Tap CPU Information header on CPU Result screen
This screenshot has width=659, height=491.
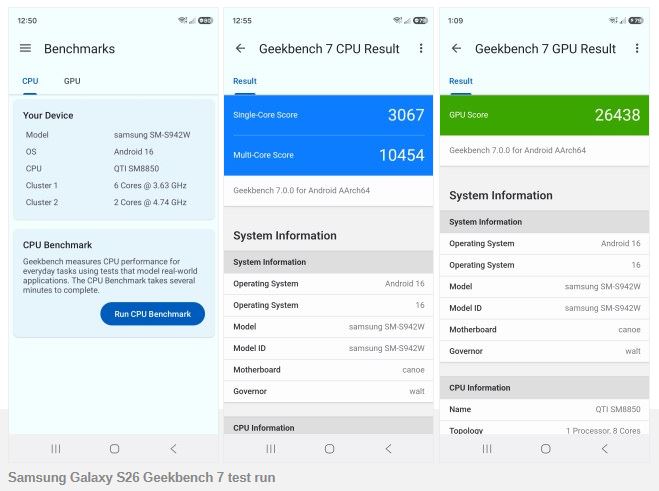point(328,426)
